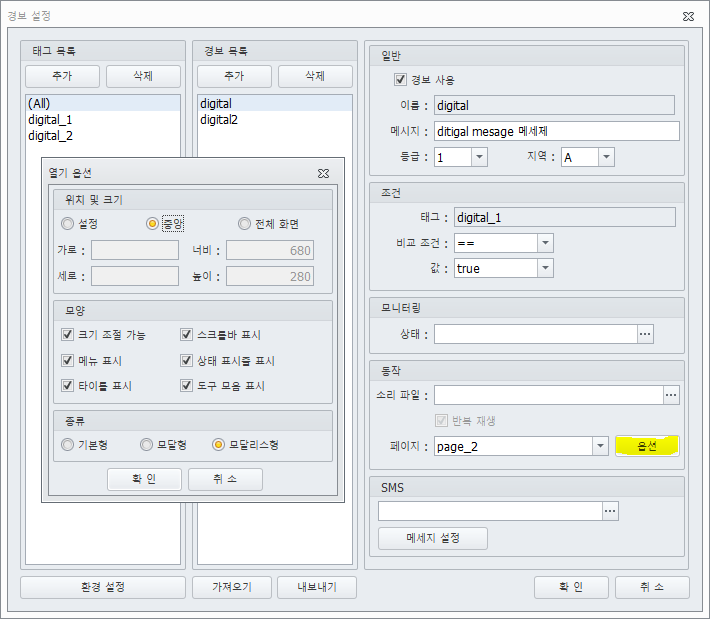710x619 pixels.
Task: Toggle the 메뉴 표시 checkbox
Action: pos(67,360)
